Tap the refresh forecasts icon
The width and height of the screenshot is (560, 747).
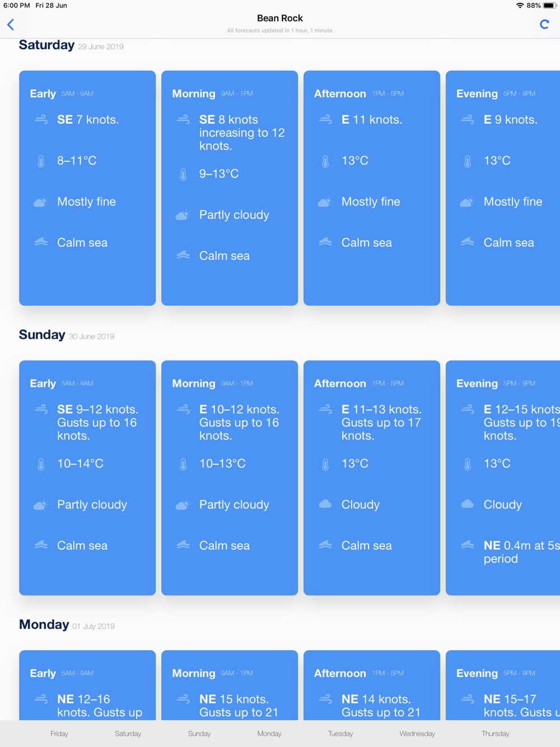coord(544,24)
